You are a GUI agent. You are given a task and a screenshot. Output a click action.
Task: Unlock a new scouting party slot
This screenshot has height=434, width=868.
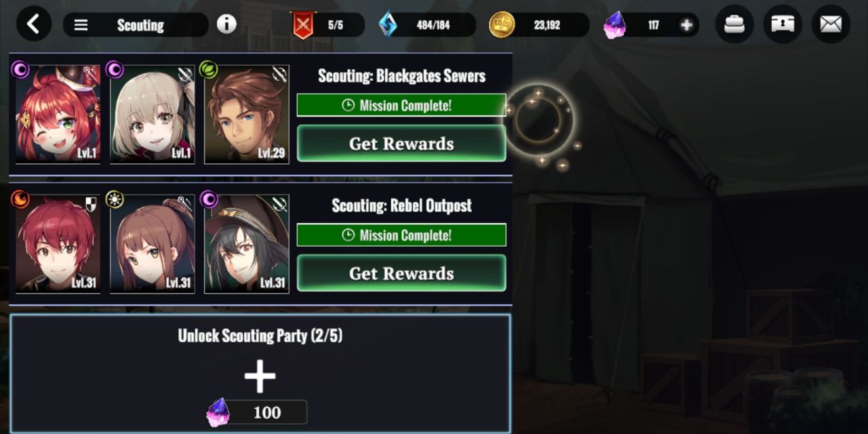(x=260, y=373)
